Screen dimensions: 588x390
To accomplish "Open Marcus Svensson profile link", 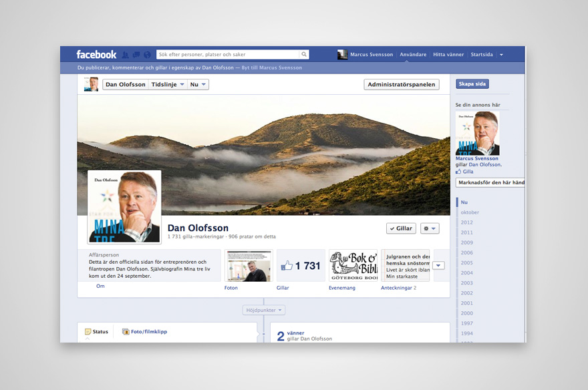I will pyautogui.click(x=372, y=54).
